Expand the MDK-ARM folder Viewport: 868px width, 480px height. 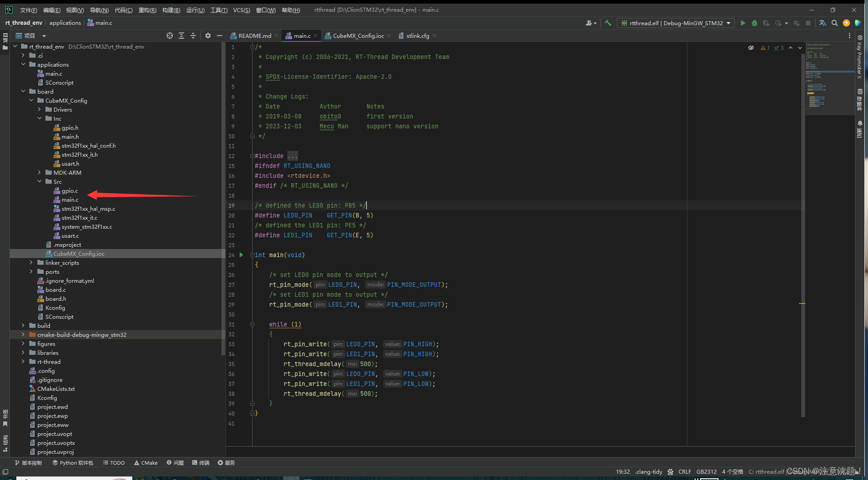[x=39, y=172]
